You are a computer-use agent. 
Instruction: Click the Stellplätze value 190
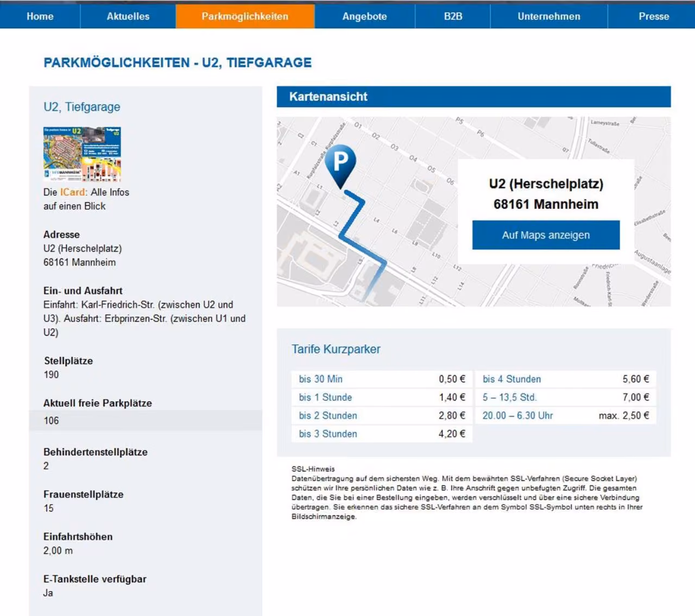point(52,375)
